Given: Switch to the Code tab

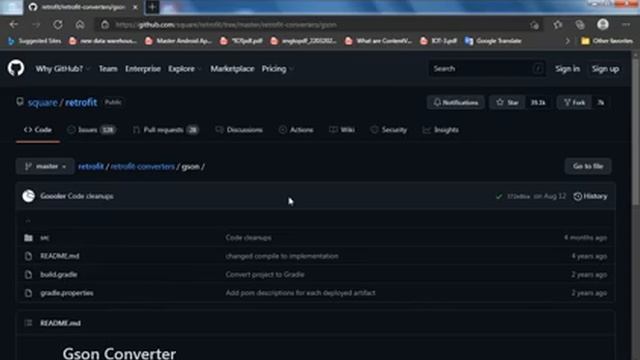Looking at the screenshot, I should tap(38, 130).
